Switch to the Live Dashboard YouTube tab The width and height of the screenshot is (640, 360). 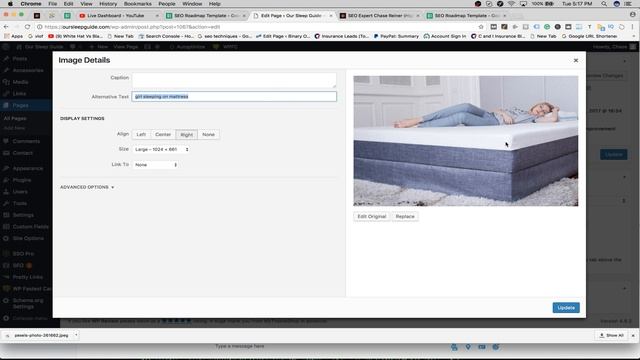(118, 16)
